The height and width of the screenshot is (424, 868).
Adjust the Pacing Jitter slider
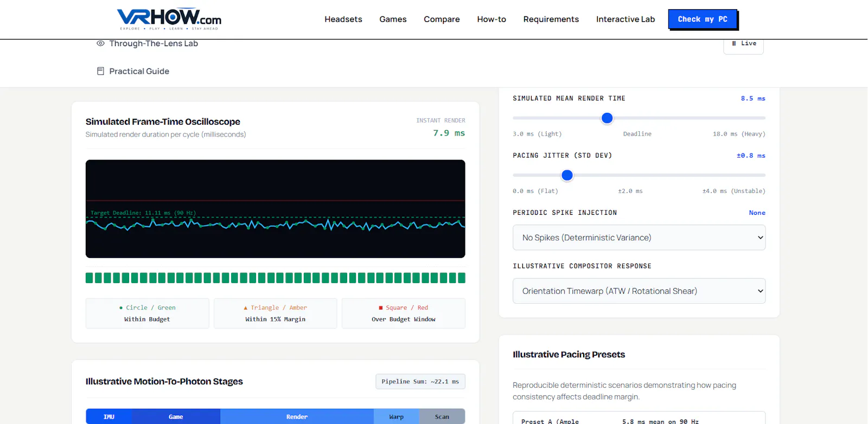639,175
